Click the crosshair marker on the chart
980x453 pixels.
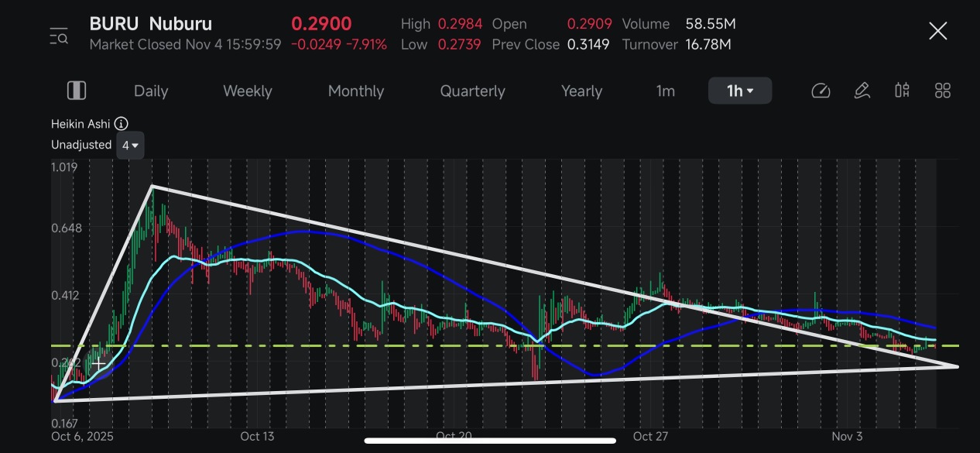[x=99, y=364]
